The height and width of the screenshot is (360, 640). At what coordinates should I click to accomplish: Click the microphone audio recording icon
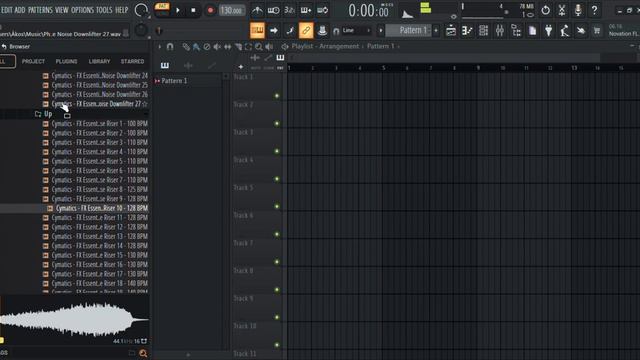click(578, 10)
